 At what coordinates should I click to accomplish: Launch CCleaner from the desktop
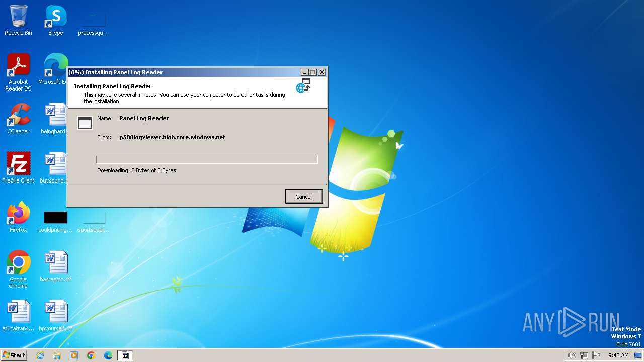(x=18, y=119)
